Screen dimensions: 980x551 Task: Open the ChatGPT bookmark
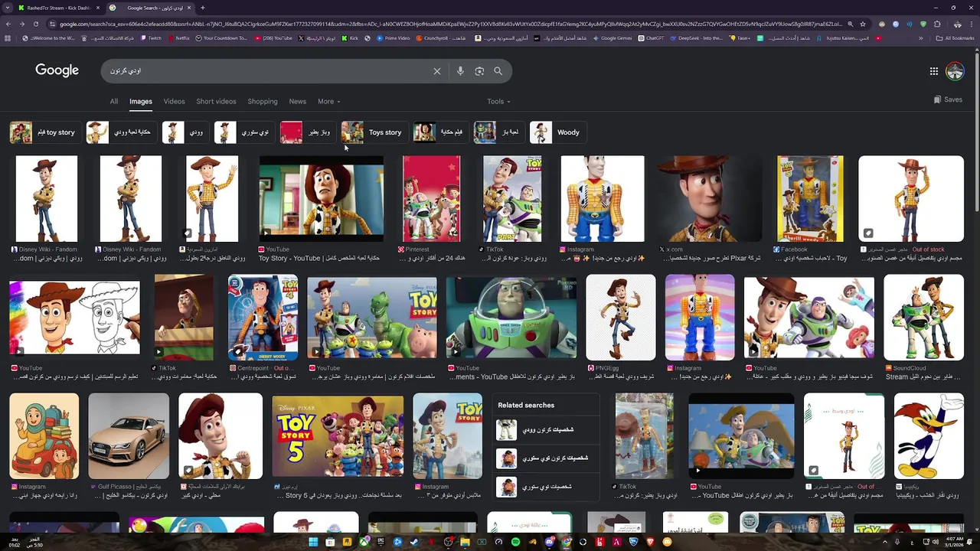tap(651, 37)
